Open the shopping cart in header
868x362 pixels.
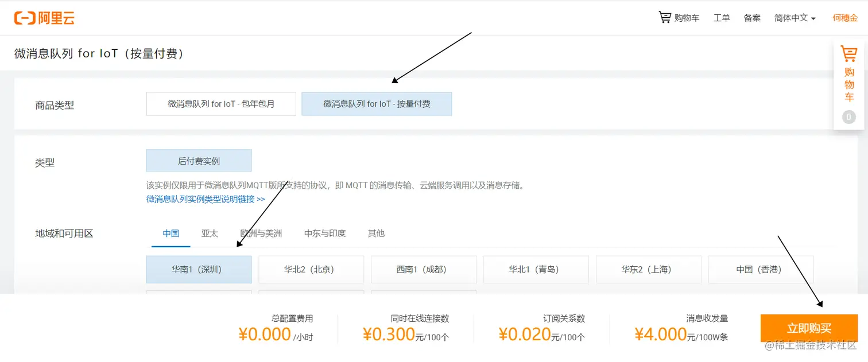[x=679, y=18]
